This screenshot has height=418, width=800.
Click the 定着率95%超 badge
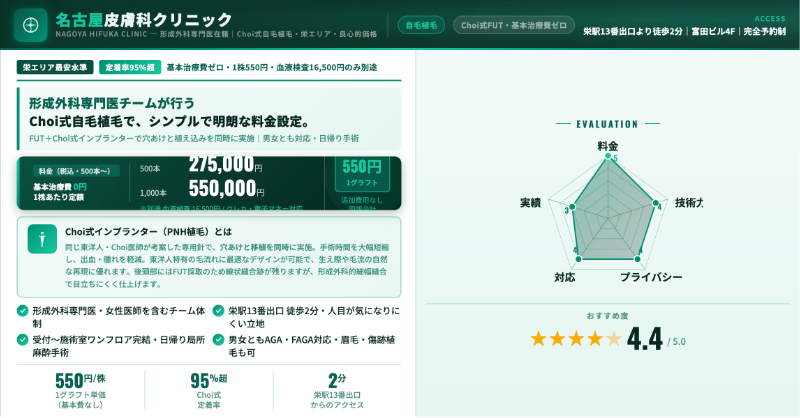pyautogui.click(x=129, y=68)
